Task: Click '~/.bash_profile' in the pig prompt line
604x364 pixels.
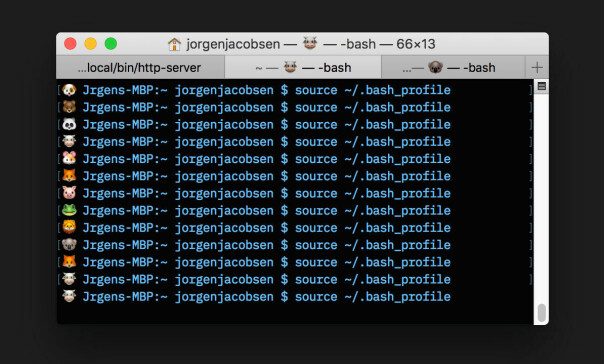Action: pyautogui.click(x=398, y=194)
